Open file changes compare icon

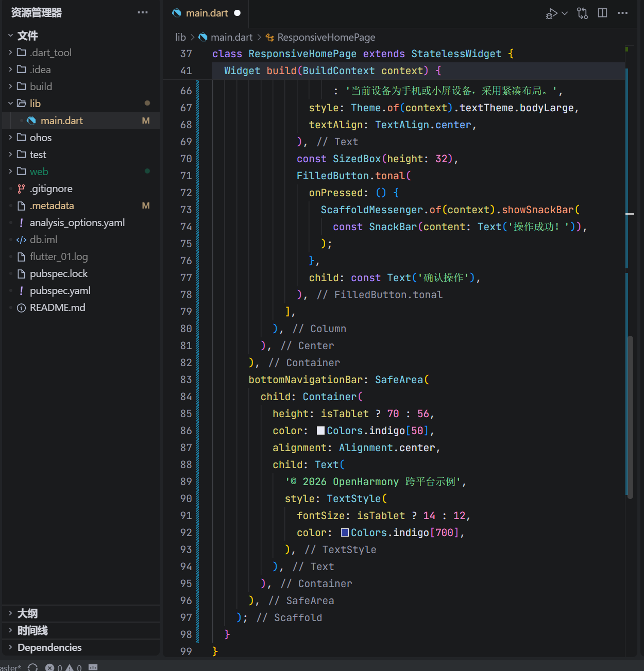pos(582,13)
